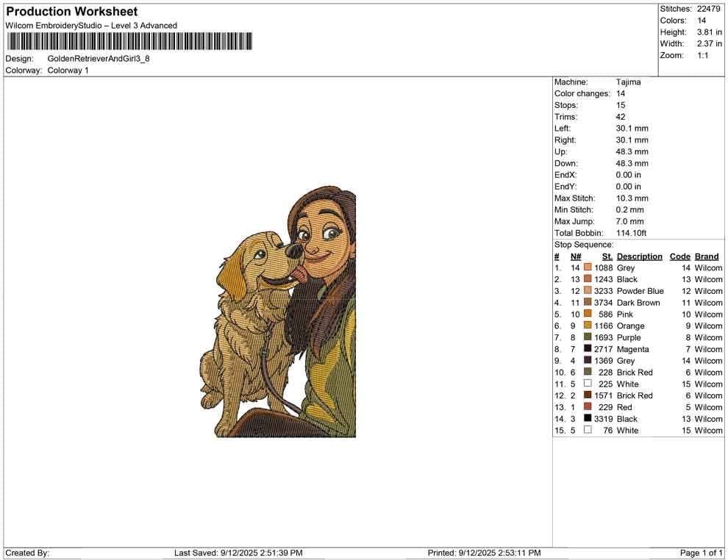The width and height of the screenshot is (728, 560).
Task: Select the Red thread color swatch
Action: (x=588, y=406)
